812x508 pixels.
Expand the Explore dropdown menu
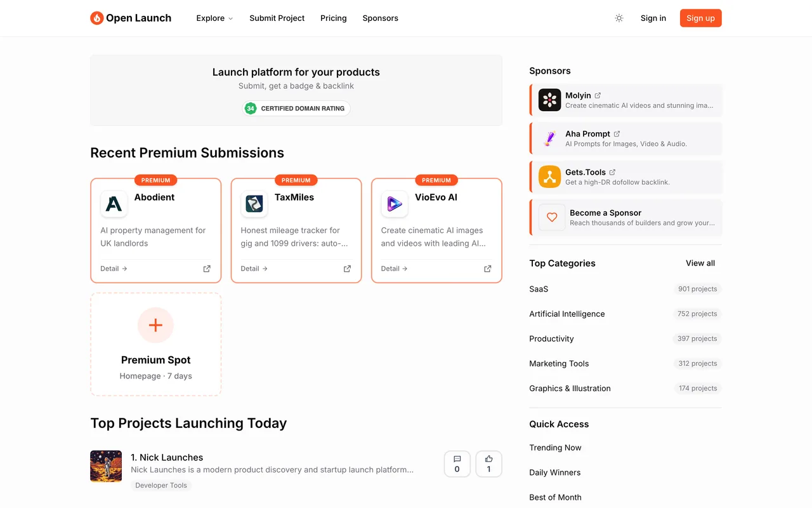[214, 18]
